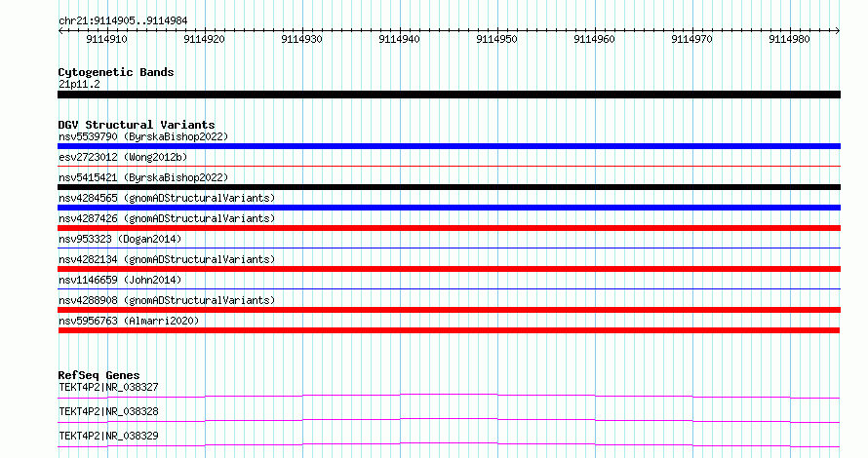
Task: Open variant nsv5956763 (Almarri2020) label
Action: [129, 321]
